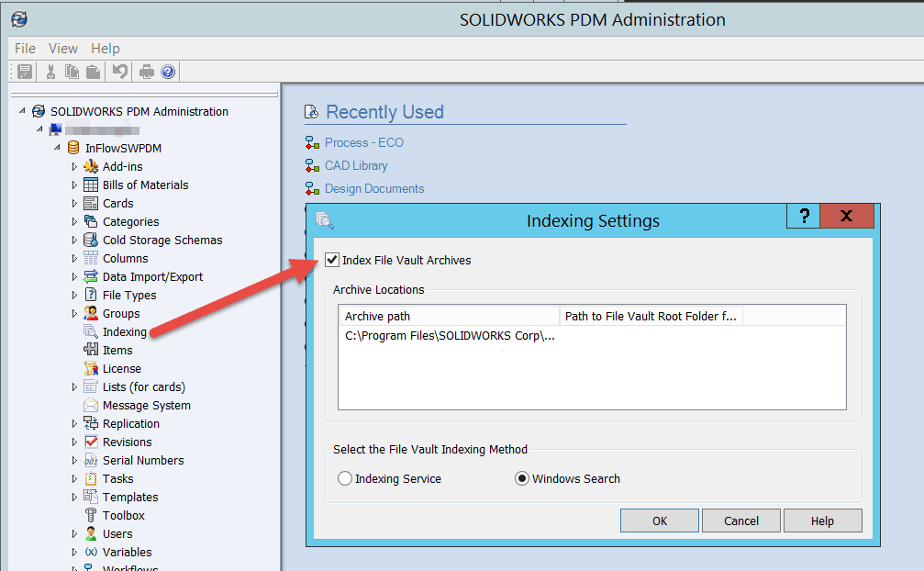Viewport: 924px width, 571px height.
Task: Expand the Lists (for cards) node
Action: coord(74,386)
